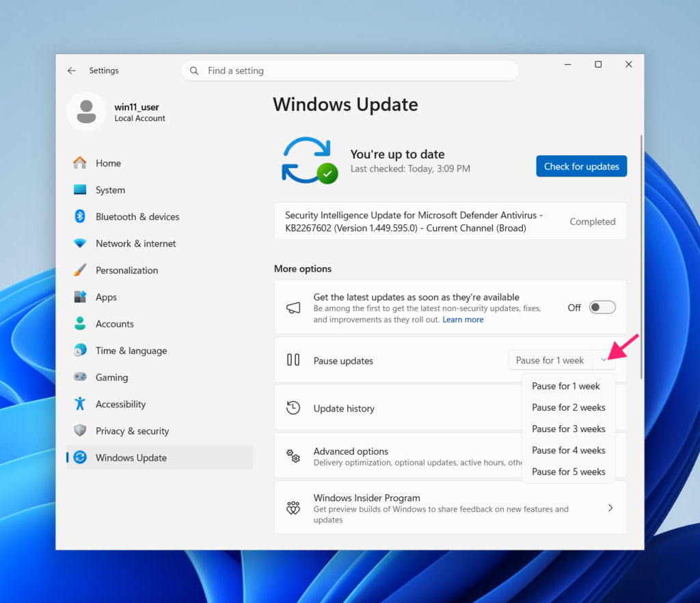Screen dimensions: 700x603
Task: Click the Windows Update sidebar icon
Action: 80,457
